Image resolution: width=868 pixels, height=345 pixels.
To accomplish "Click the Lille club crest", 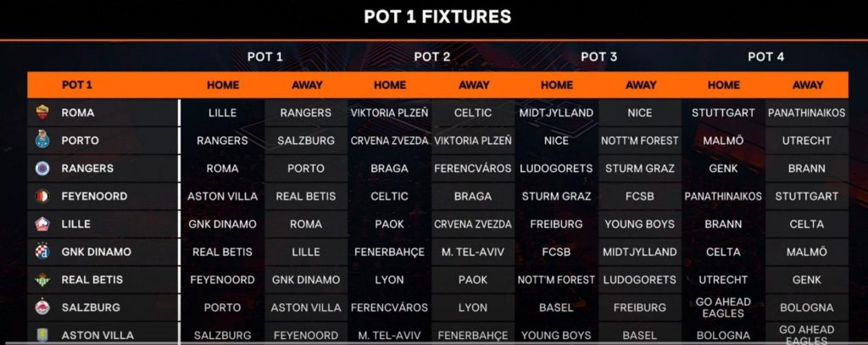I will 43,225.
